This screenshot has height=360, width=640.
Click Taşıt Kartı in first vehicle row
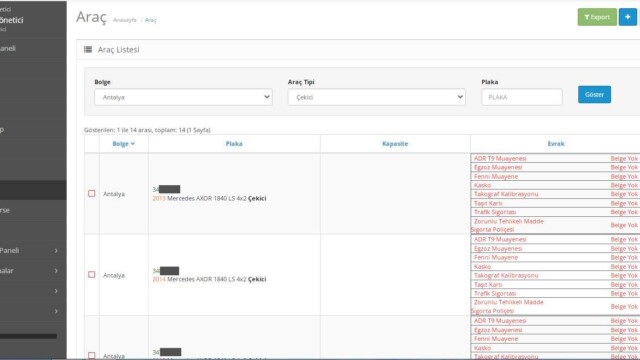tap(488, 203)
